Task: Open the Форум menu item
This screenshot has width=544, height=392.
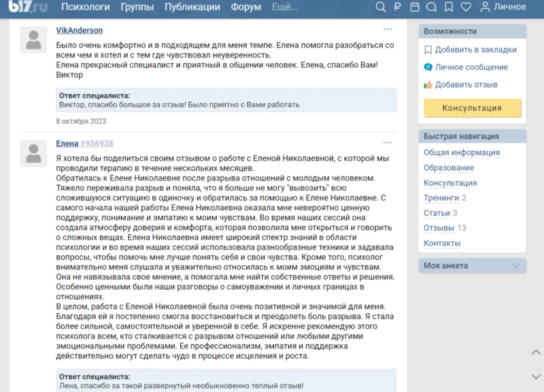Action: coord(246,7)
